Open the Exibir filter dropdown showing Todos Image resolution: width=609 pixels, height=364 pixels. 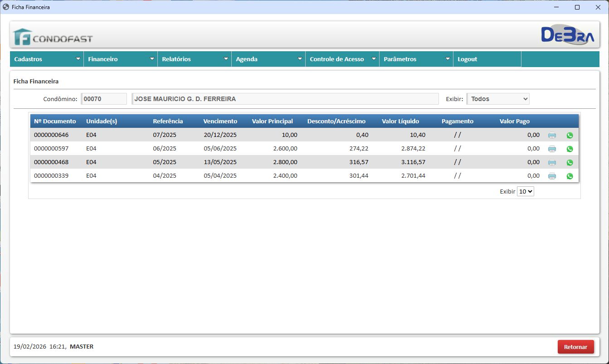498,99
